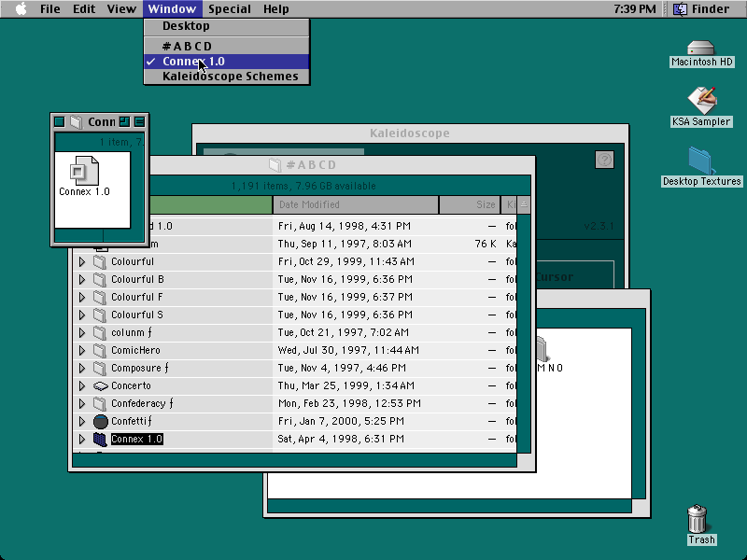The width and height of the screenshot is (747, 560).
Task: Open the Finder application menu
Action: tap(704, 8)
